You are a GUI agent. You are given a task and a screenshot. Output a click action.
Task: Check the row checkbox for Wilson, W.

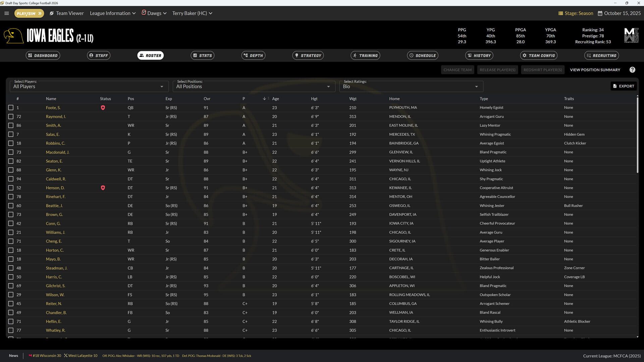point(11,295)
